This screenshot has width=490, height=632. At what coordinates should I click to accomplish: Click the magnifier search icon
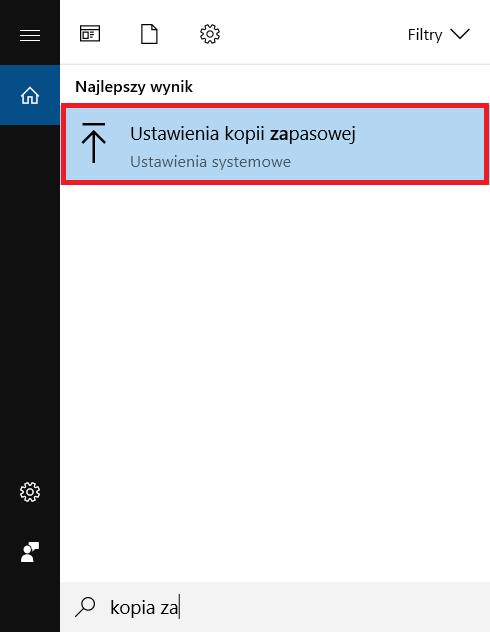(85, 607)
